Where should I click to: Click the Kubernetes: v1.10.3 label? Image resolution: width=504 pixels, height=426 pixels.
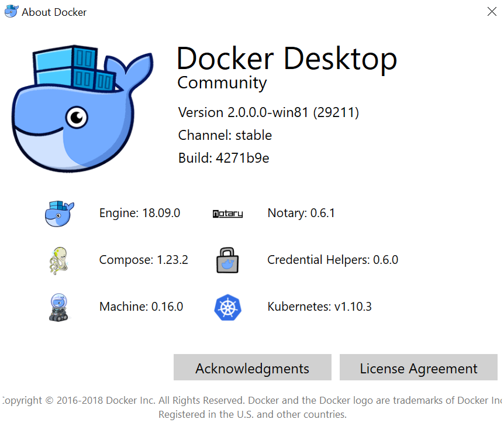pyautogui.click(x=319, y=307)
